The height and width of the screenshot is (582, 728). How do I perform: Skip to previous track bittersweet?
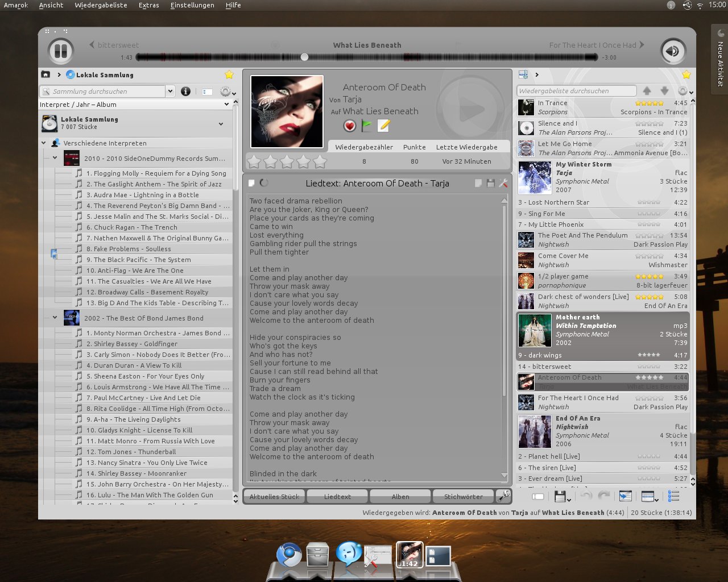(x=114, y=45)
